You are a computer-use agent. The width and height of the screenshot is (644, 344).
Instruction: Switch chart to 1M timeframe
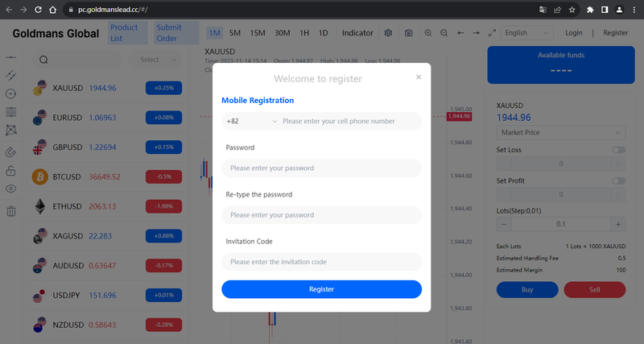(214, 33)
